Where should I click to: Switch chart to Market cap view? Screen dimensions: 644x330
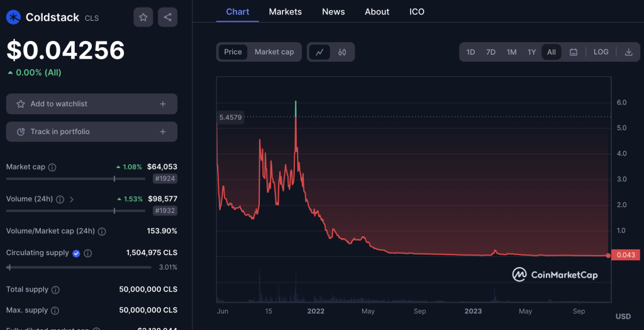274,52
